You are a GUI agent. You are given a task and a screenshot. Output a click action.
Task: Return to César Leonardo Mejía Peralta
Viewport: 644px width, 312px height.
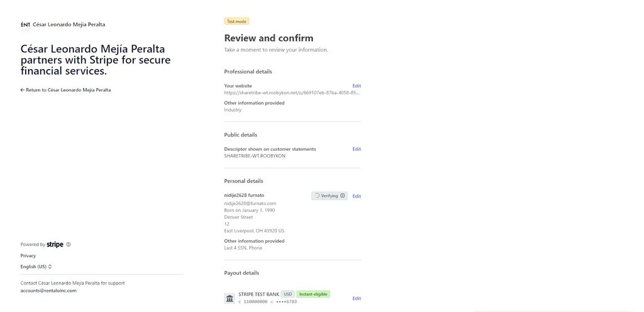click(x=68, y=90)
